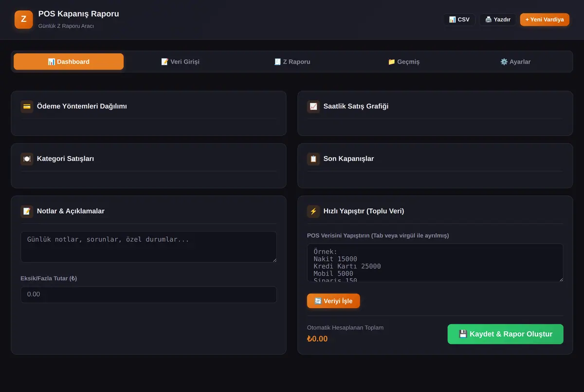Click the plate icon beside Kategori Satışları

(x=27, y=159)
